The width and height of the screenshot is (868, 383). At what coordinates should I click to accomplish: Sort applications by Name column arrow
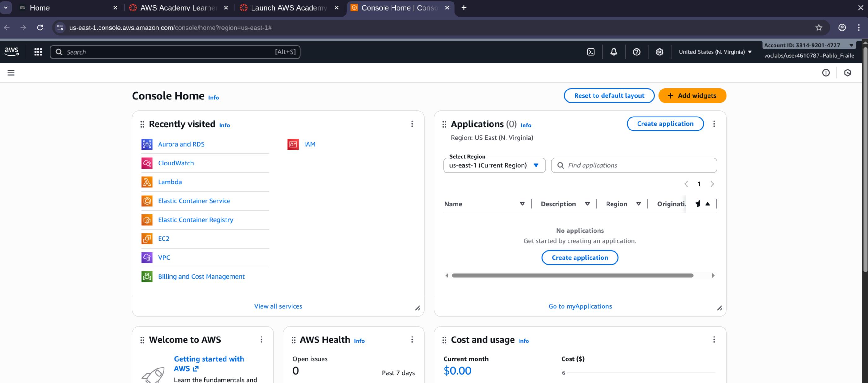tap(522, 204)
